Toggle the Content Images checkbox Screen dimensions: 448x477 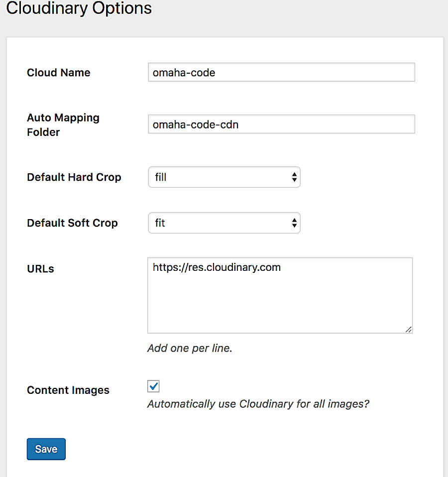click(x=153, y=386)
